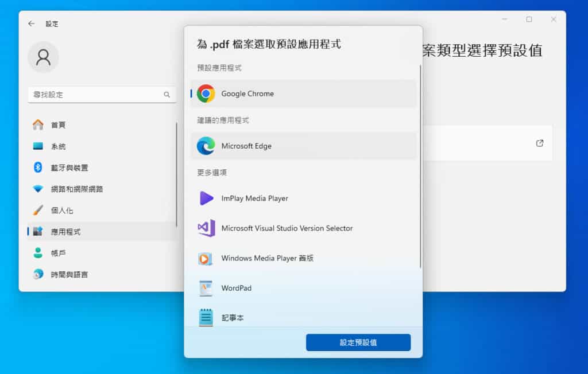Click the 尋找設定 search field
This screenshot has height=374, width=588.
tap(102, 95)
